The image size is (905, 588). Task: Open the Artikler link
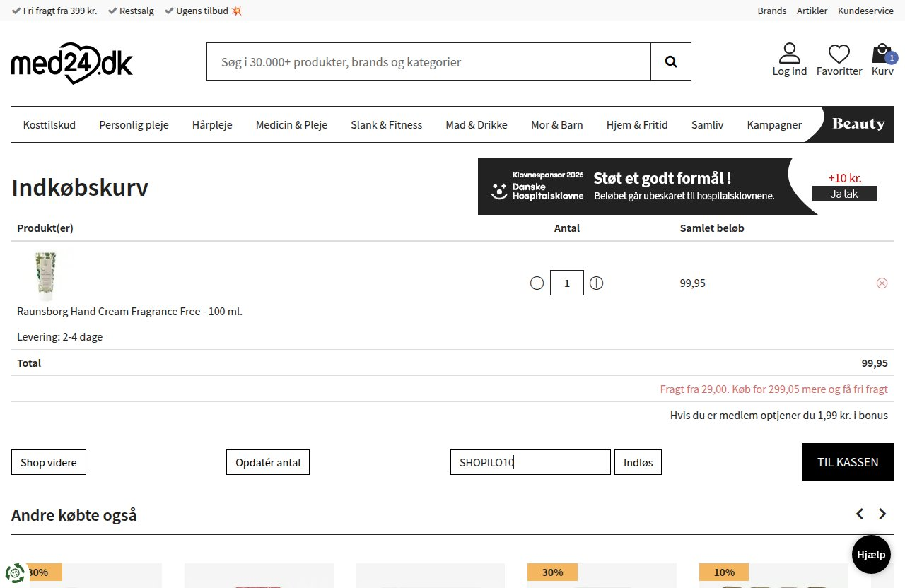point(812,11)
